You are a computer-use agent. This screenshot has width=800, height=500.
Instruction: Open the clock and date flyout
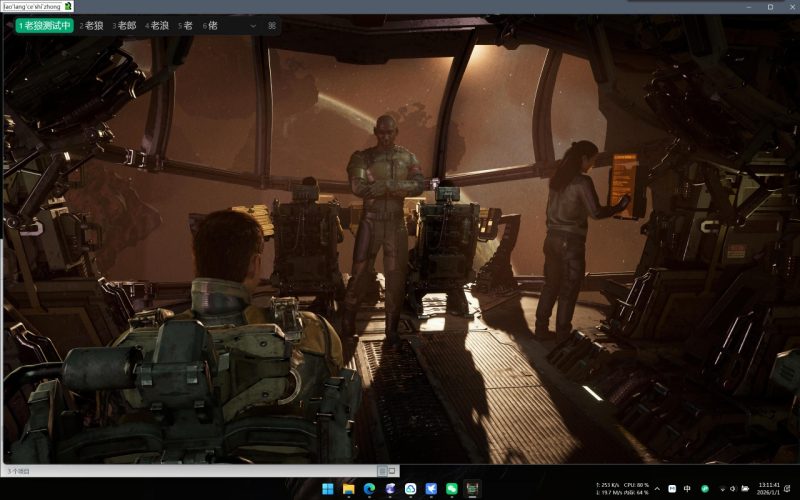pyautogui.click(x=769, y=488)
